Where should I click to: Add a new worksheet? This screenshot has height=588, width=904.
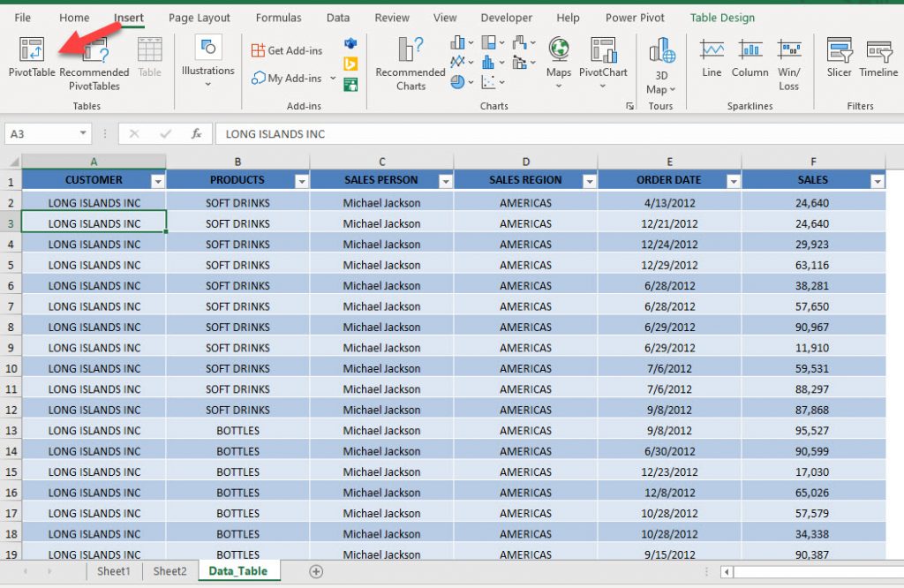(315, 572)
